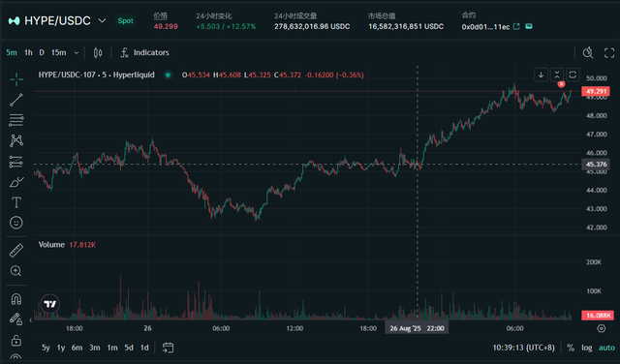Collapse the left drawing toolbar arrow
This screenshot has width=620, height=364.
click(31, 319)
